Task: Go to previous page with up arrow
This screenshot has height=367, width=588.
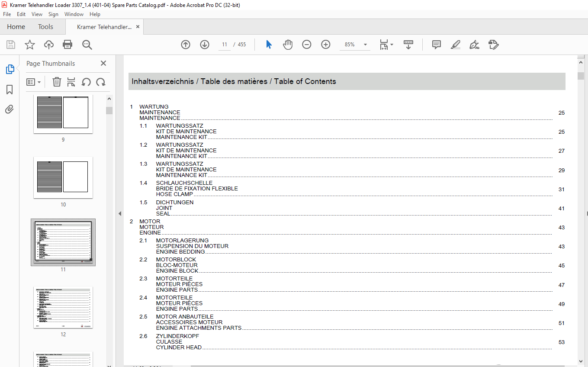Action: 186,45
